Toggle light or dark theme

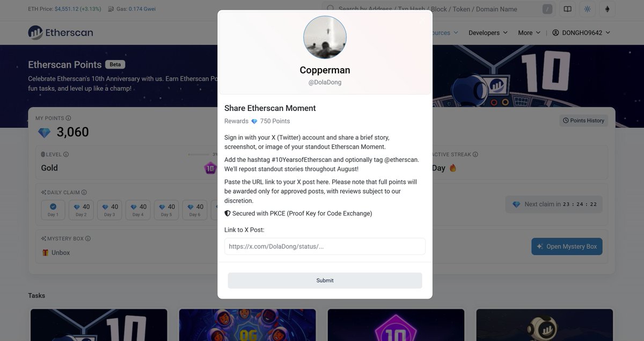click(587, 9)
